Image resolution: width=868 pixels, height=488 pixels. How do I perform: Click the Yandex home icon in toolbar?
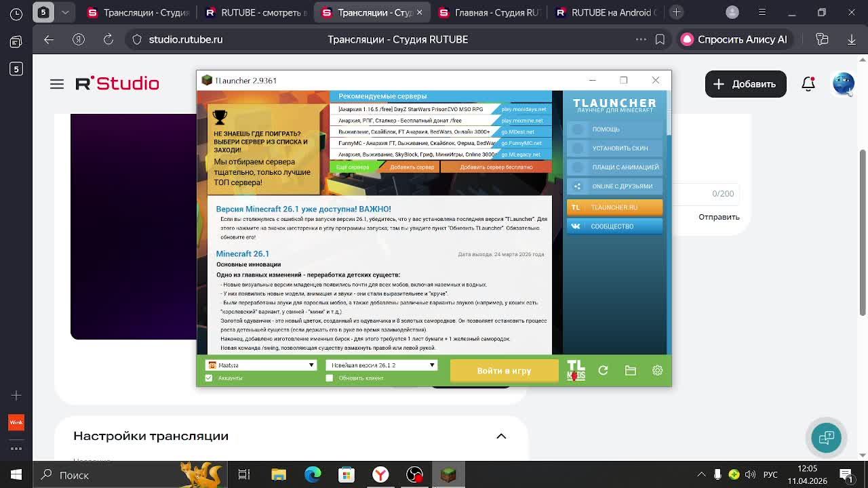[79, 39]
